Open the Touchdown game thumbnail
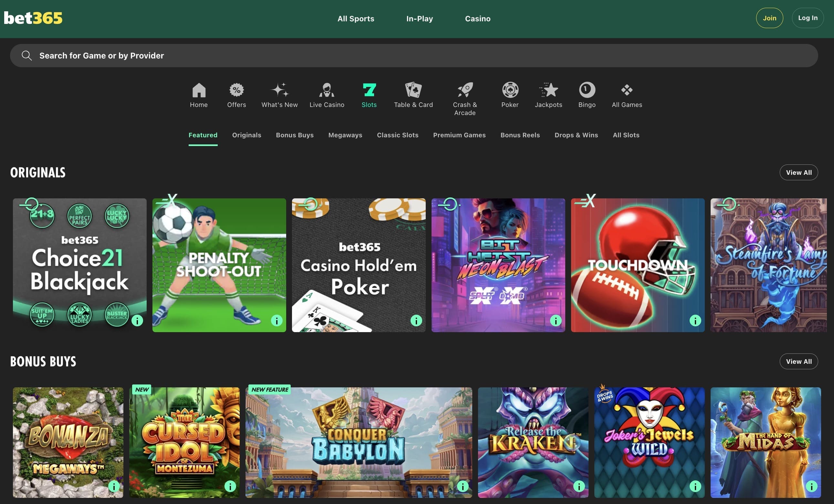Image resolution: width=834 pixels, height=504 pixels. tap(637, 265)
